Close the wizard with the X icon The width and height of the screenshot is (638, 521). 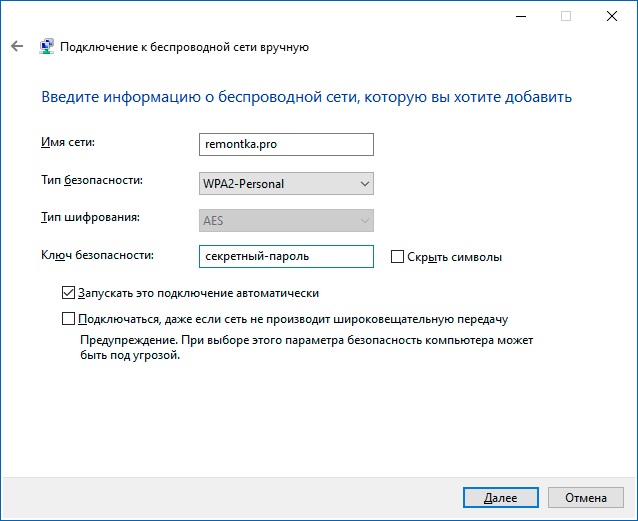pyautogui.click(x=612, y=16)
